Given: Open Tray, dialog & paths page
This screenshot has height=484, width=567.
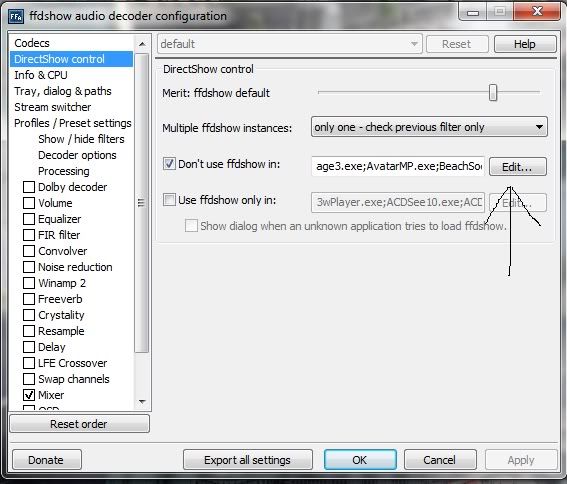Looking at the screenshot, I should [x=63, y=91].
